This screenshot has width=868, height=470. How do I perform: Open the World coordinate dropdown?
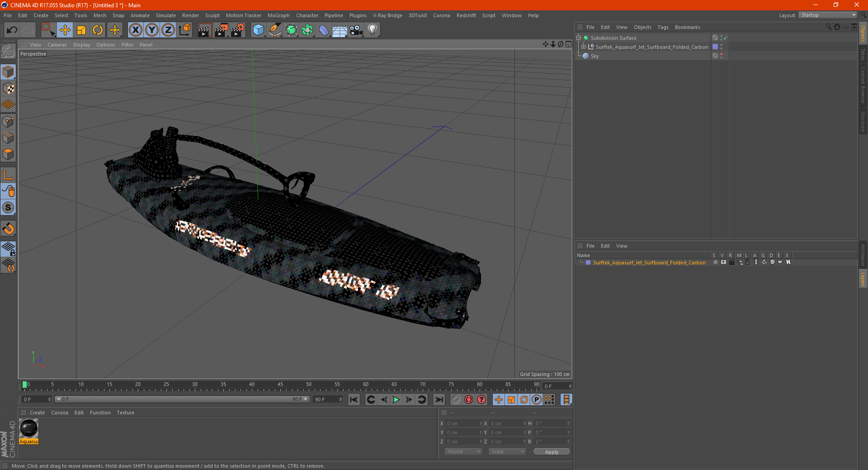[463, 451]
